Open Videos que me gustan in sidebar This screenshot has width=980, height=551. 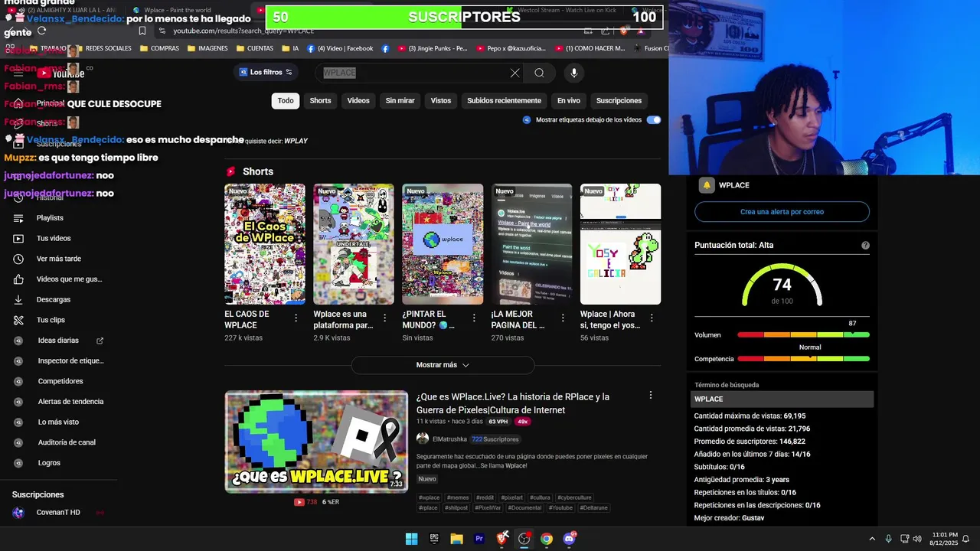(x=69, y=279)
